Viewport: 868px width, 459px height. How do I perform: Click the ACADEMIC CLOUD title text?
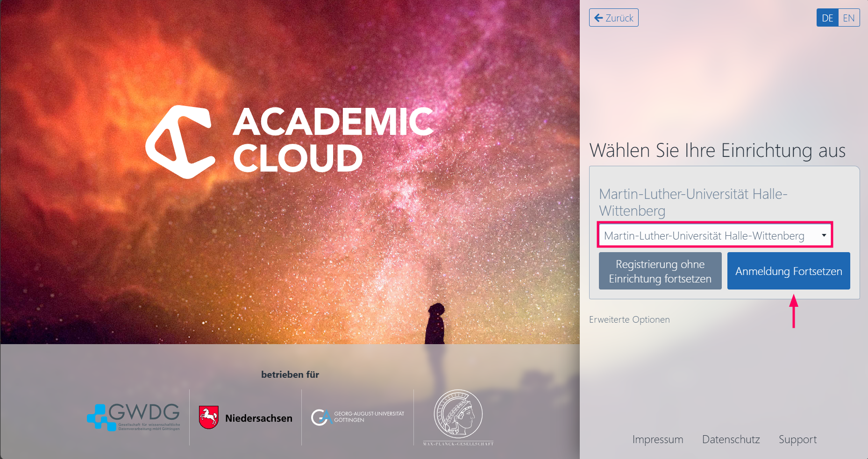point(334,140)
